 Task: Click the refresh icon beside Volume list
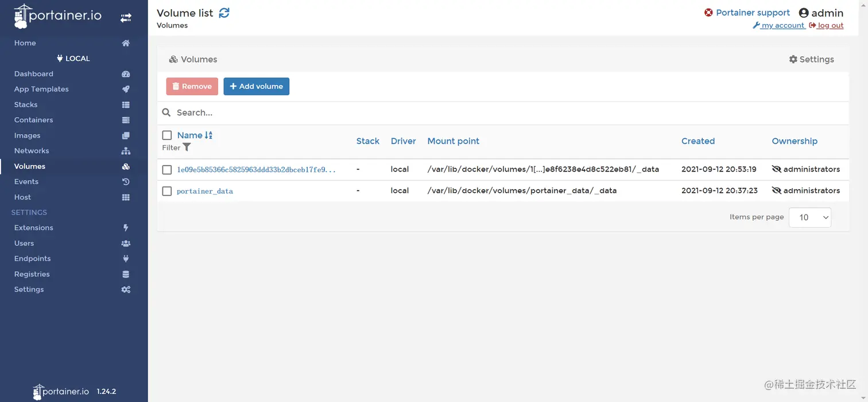pos(224,13)
